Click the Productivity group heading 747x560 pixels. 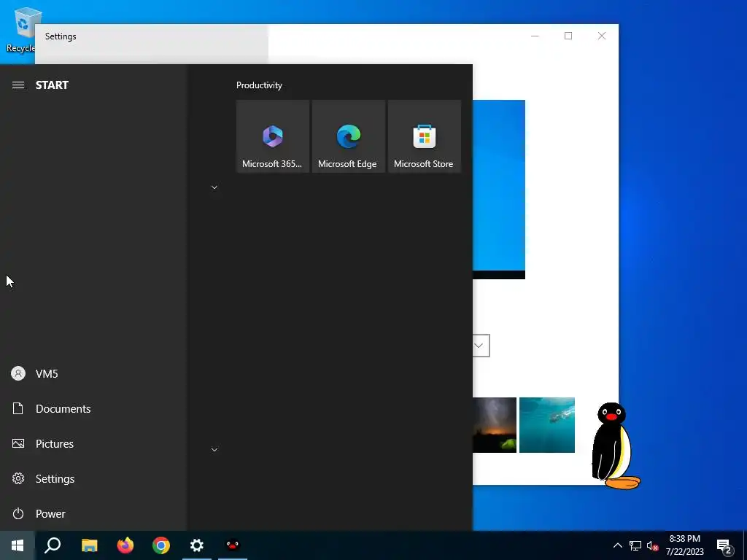click(x=259, y=85)
